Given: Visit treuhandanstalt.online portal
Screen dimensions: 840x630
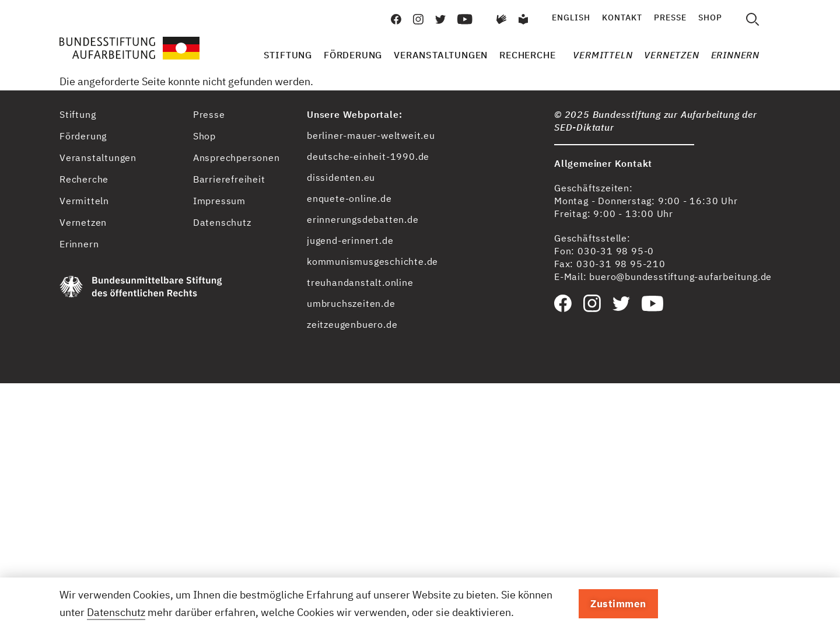Looking at the screenshot, I should tap(360, 282).
